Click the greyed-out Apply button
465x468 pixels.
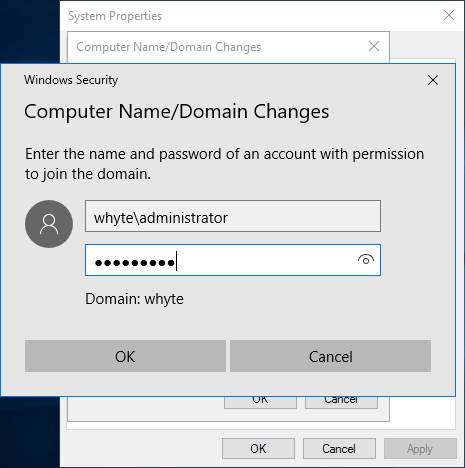click(x=420, y=449)
